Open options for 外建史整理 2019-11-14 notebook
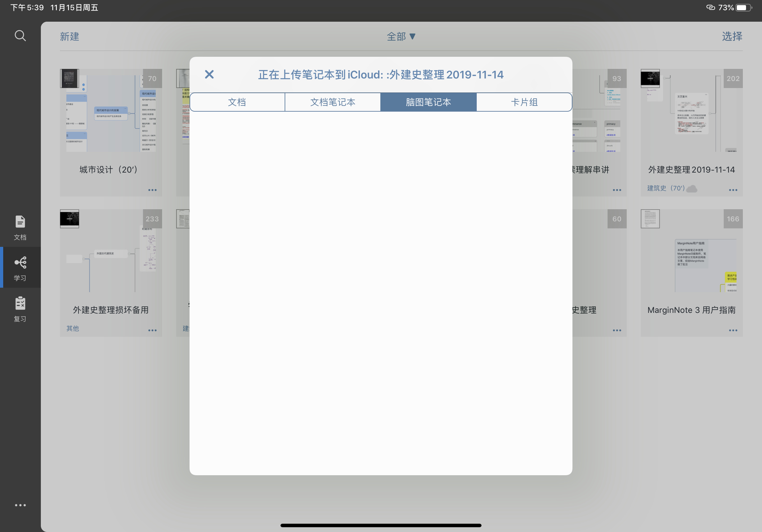Screen dimensions: 762x532 pos(733,190)
